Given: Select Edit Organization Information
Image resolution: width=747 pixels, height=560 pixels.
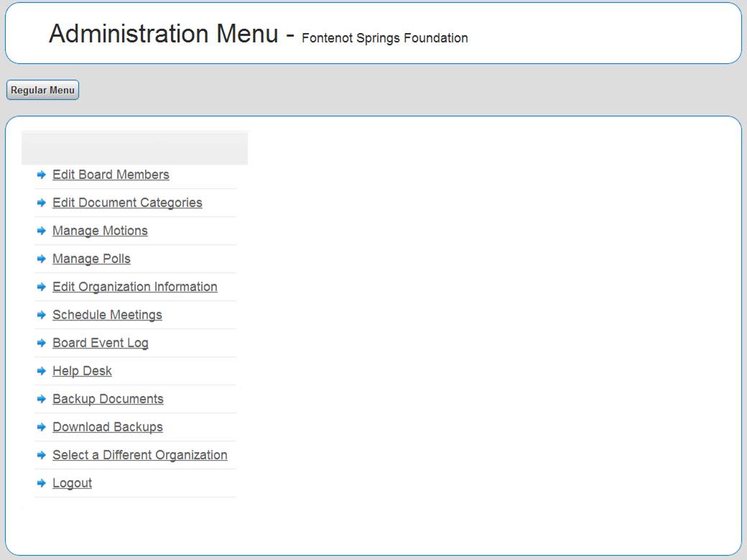Looking at the screenshot, I should (134, 286).
